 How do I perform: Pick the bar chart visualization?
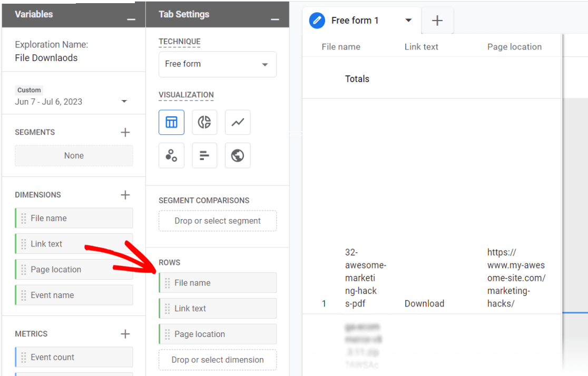point(204,155)
